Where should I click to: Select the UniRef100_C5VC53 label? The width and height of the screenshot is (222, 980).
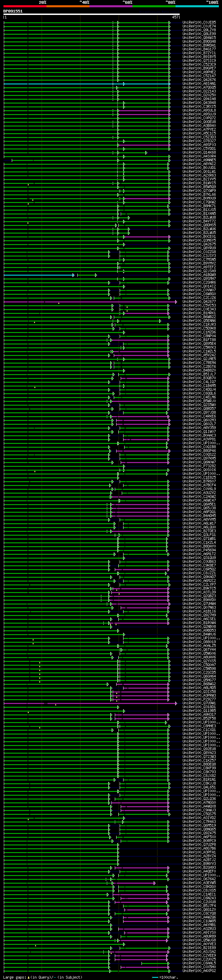[x=199, y=306]
